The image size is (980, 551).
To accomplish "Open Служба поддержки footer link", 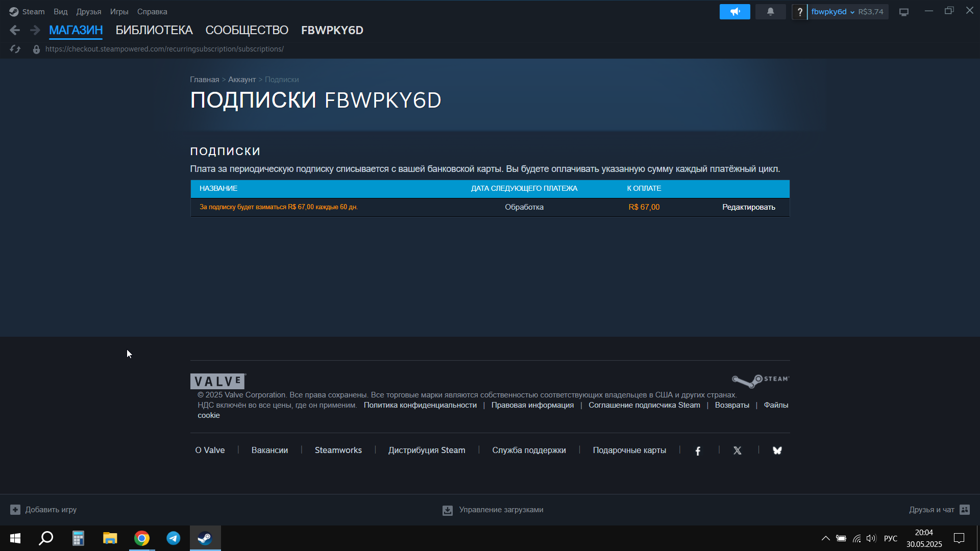I will coord(529,450).
